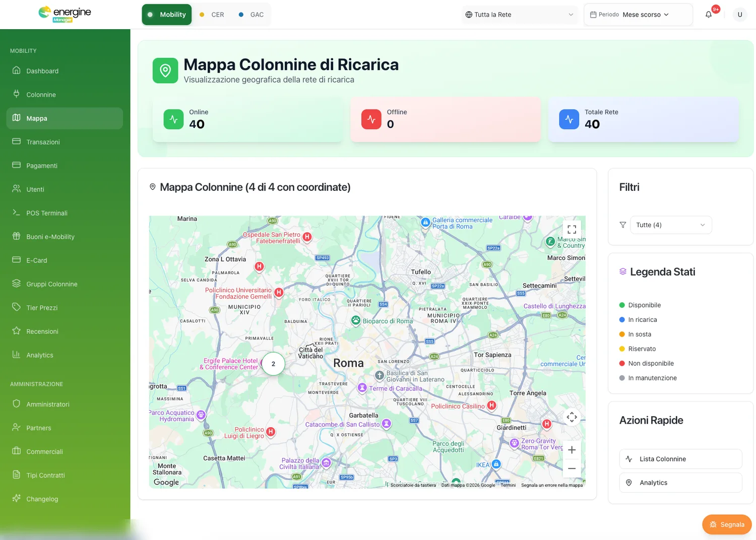Click the Lista Colonnine quick action
This screenshot has height=540, width=756.
[x=680, y=459]
